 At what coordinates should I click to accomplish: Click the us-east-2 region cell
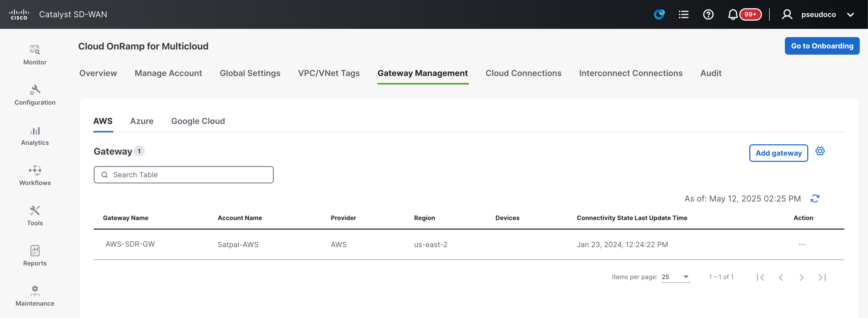[431, 245]
